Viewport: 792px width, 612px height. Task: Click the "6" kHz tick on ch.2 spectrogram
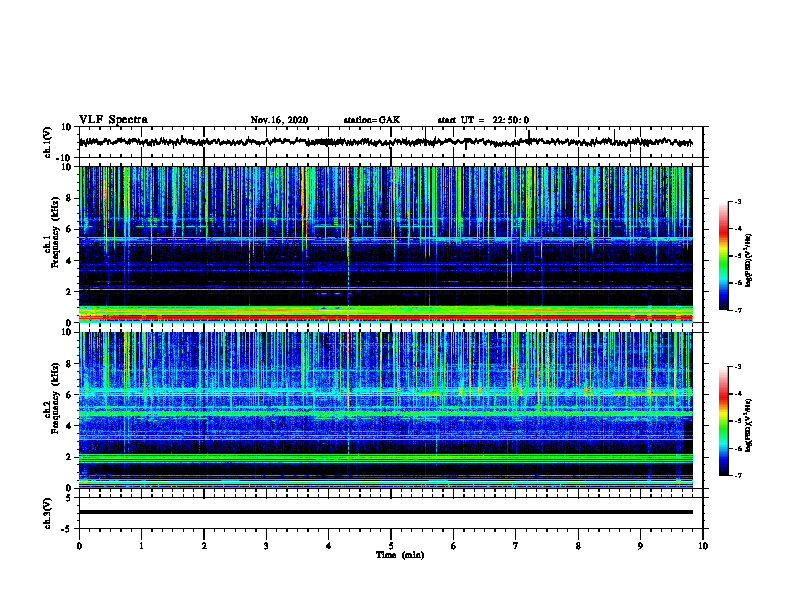pyautogui.click(x=69, y=395)
